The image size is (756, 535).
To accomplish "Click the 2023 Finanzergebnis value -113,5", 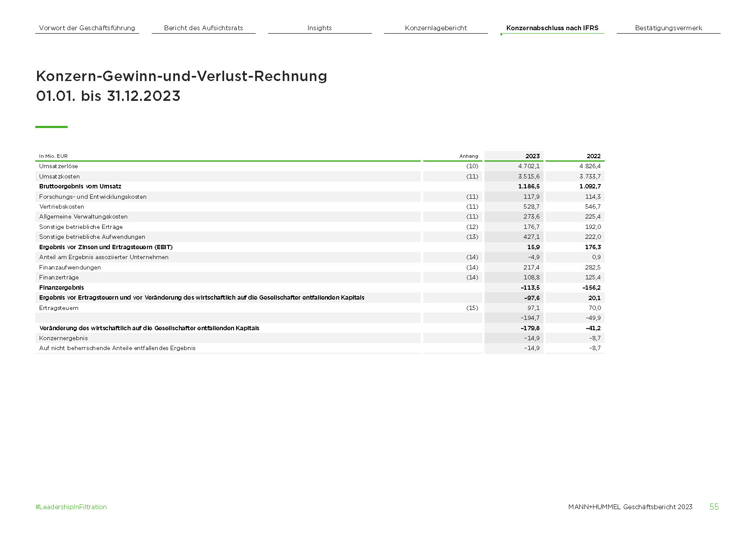I will (530, 288).
